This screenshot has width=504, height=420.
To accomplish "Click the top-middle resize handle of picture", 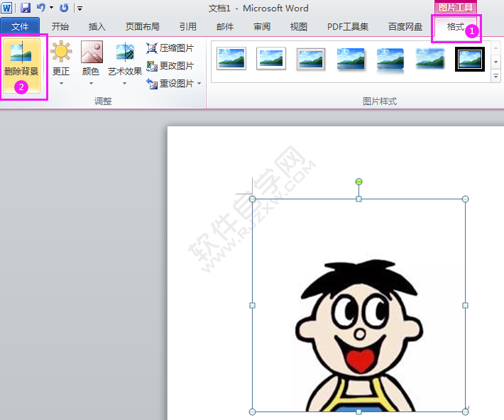I will click(358, 199).
